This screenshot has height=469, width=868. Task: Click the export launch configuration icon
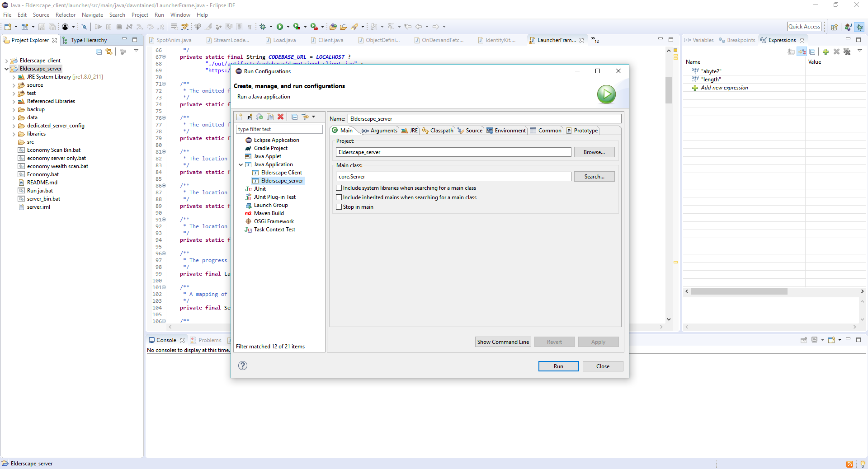259,117
